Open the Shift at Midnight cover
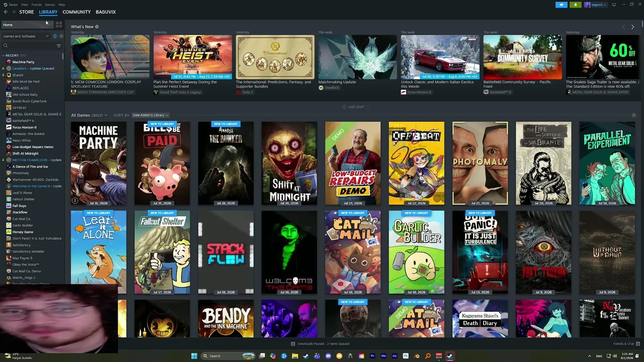Image resolution: width=644 pixels, height=362 pixels. (x=289, y=163)
